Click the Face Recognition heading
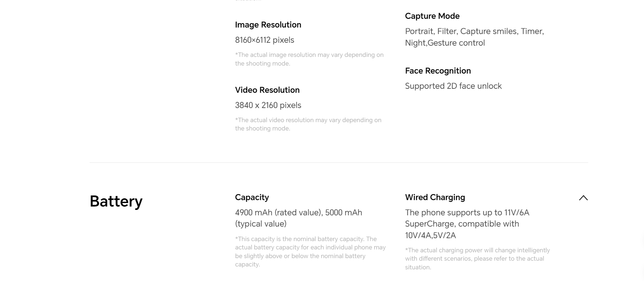644x281 pixels. tap(438, 71)
